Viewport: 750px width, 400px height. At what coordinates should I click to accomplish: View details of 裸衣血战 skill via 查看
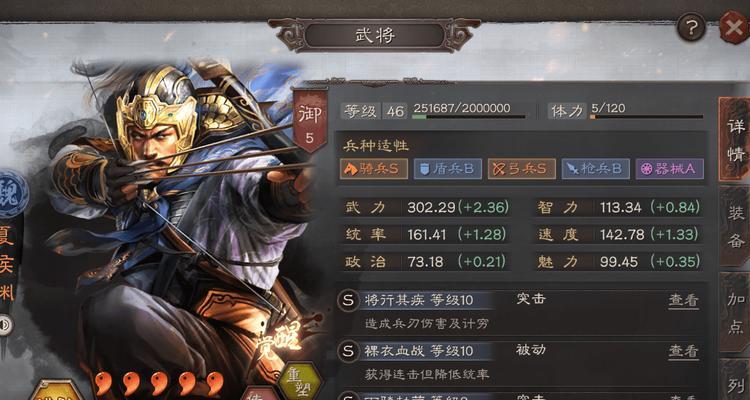(x=683, y=351)
